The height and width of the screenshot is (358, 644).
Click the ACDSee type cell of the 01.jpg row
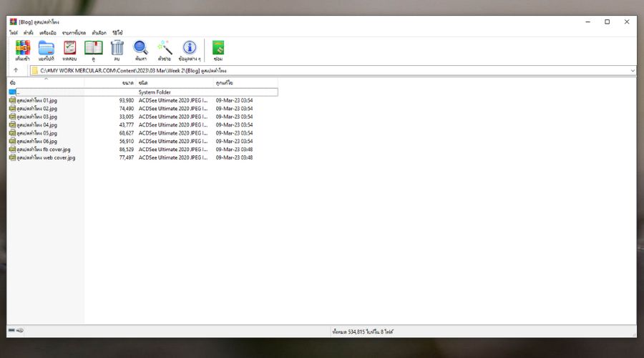pos(173,100)
